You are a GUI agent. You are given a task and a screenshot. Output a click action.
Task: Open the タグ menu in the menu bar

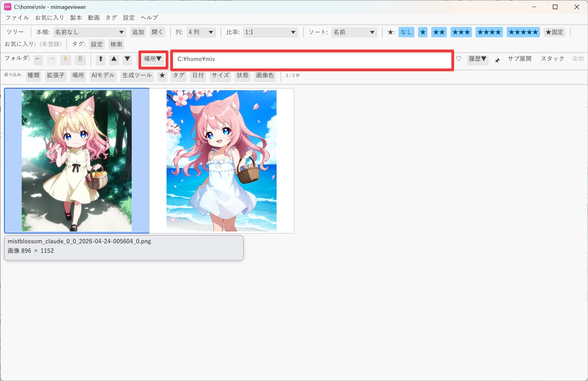tap(111, 18)
